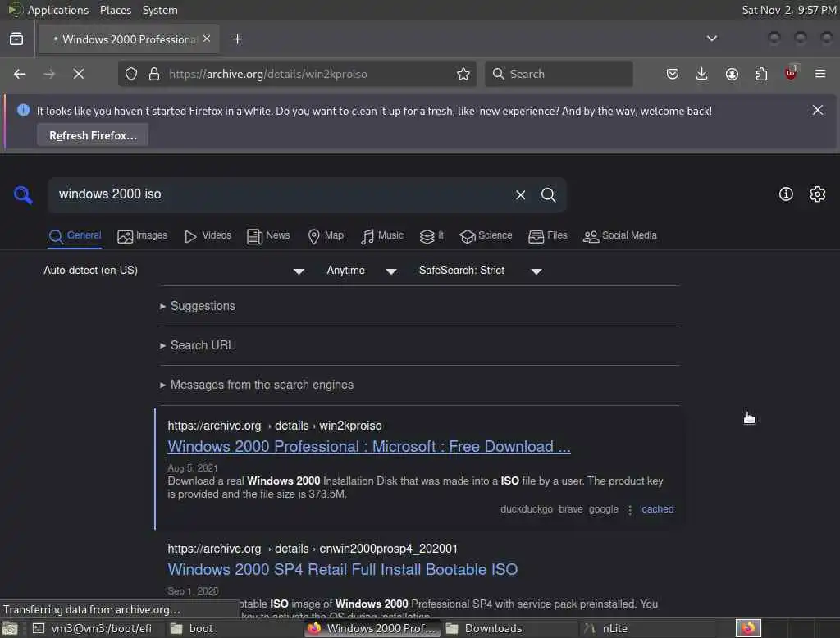Viewport: 840px width, 638px height.
Task: Open Windows 2000 Professional Microsoft result link
Action: pos(369,446)
